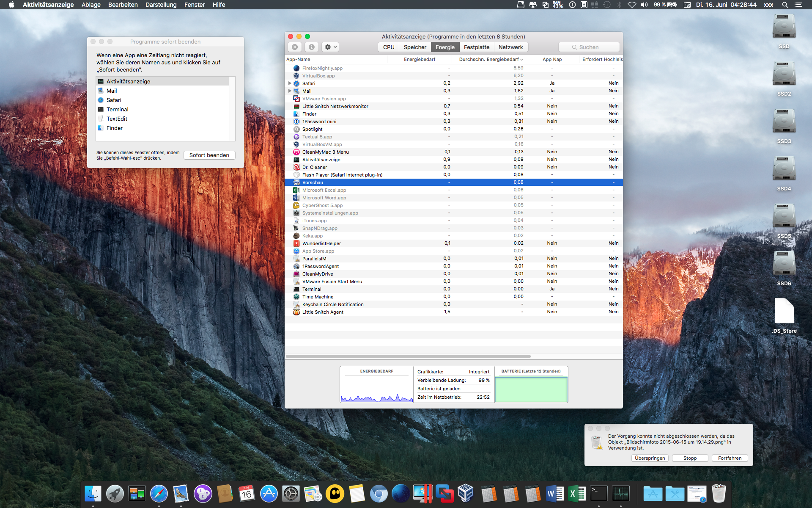Open Notes from the Dock
812x508 pixels.
357,494
